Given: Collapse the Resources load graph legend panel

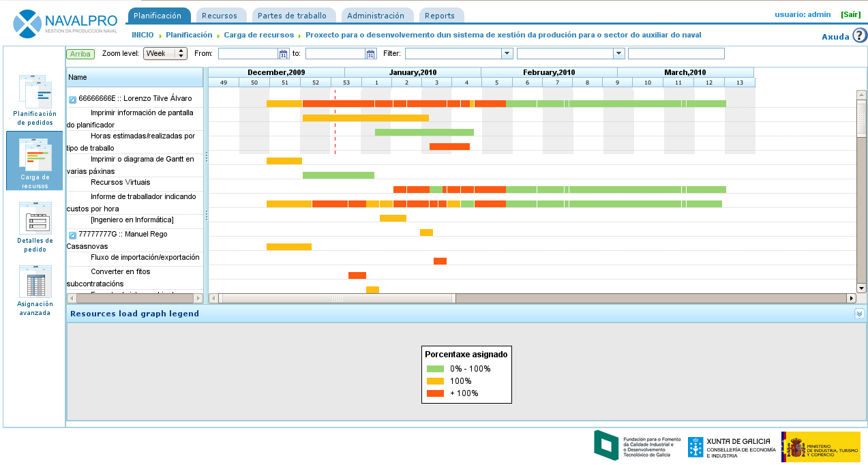Looking at the screenshot, I should (x=859, y=314).
